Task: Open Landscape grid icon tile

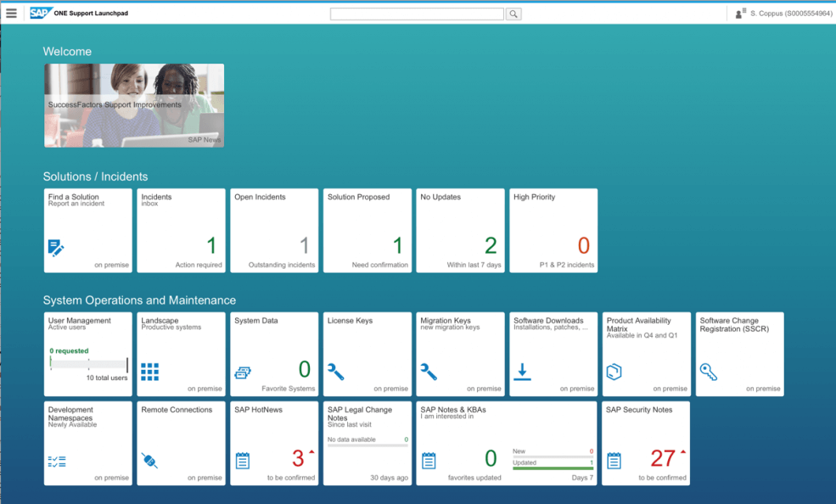Action: 150,372
